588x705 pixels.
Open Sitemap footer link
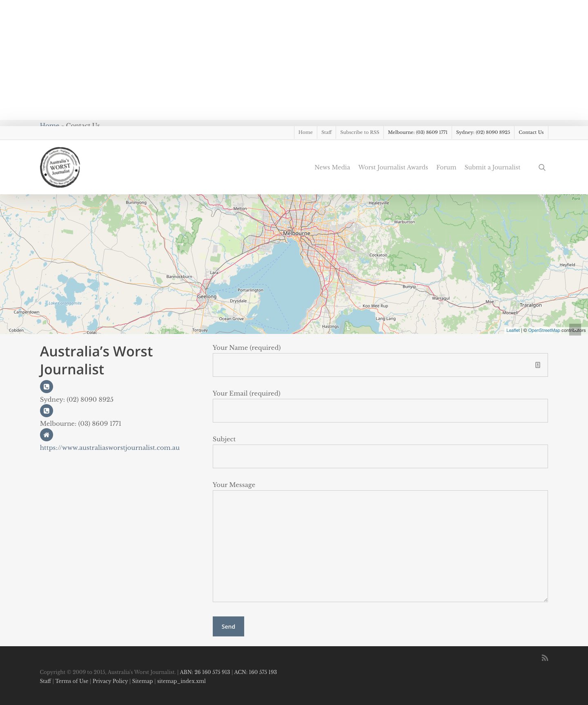point(143,681)
